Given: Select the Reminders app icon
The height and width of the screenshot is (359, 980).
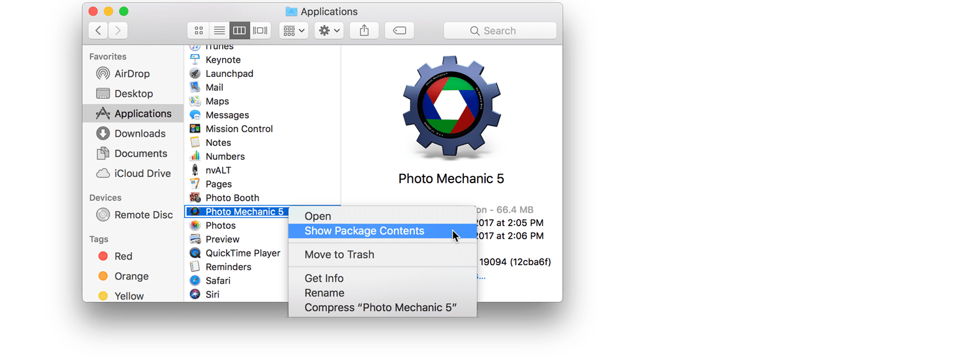Looking at the screenshot, I should [x=195, y=266].
